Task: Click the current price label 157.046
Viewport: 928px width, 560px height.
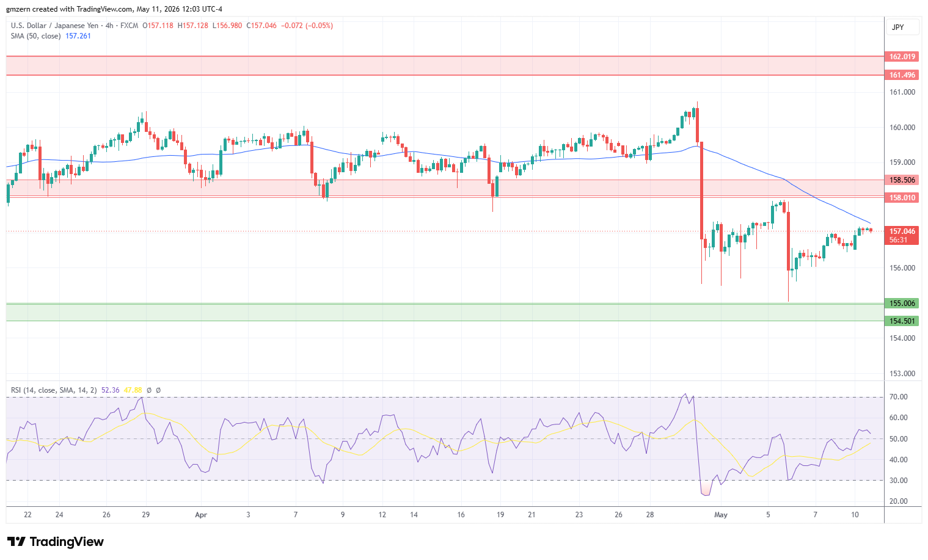Action: pos(902,231)
